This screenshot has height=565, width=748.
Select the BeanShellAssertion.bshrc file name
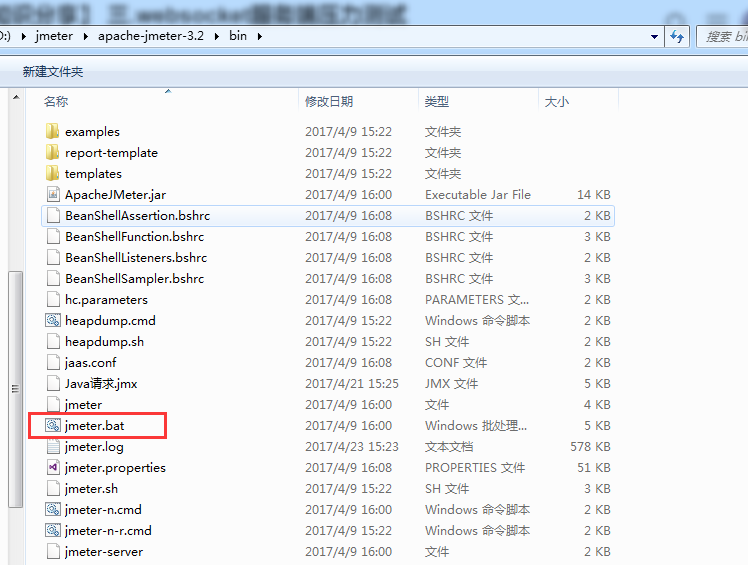point(137,216)
